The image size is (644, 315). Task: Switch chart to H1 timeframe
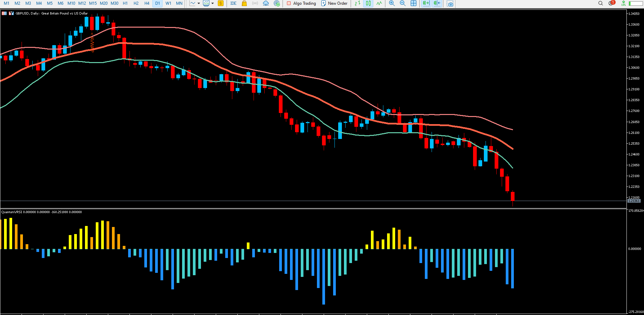pyautogui.click(x=125, y=3)
